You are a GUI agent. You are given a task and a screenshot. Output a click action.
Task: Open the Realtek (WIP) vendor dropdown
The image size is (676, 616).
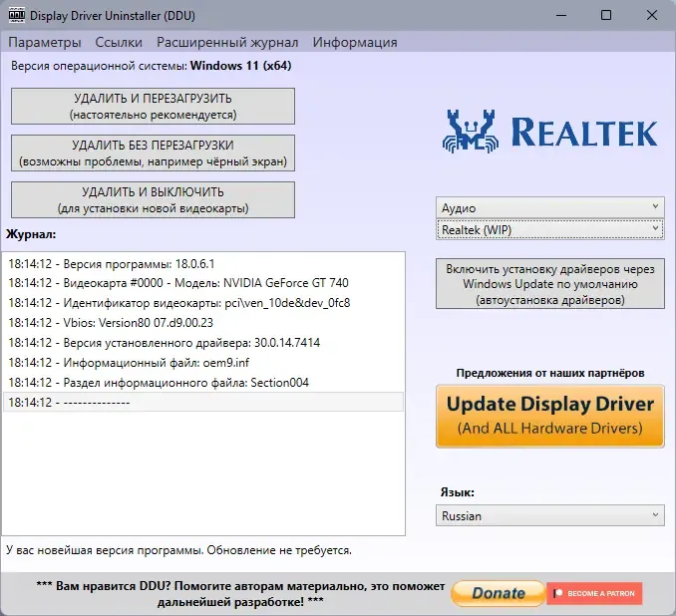(550, 230)
